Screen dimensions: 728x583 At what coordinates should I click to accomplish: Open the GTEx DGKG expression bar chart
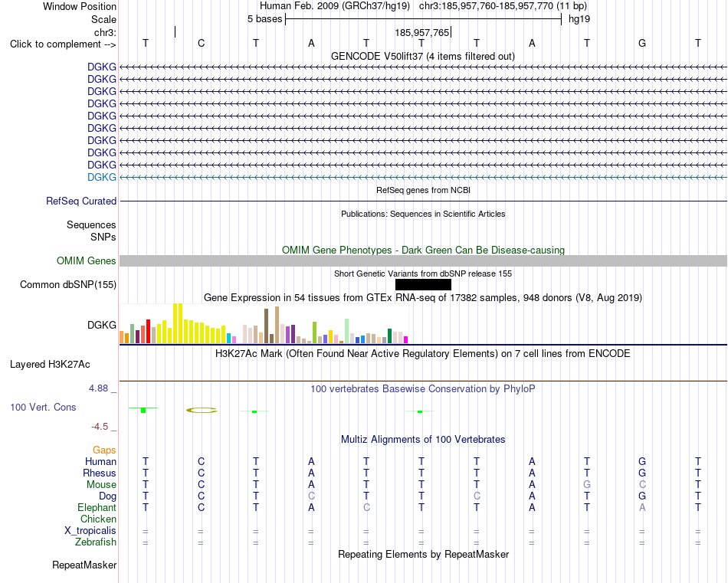(x=264, y=323)
